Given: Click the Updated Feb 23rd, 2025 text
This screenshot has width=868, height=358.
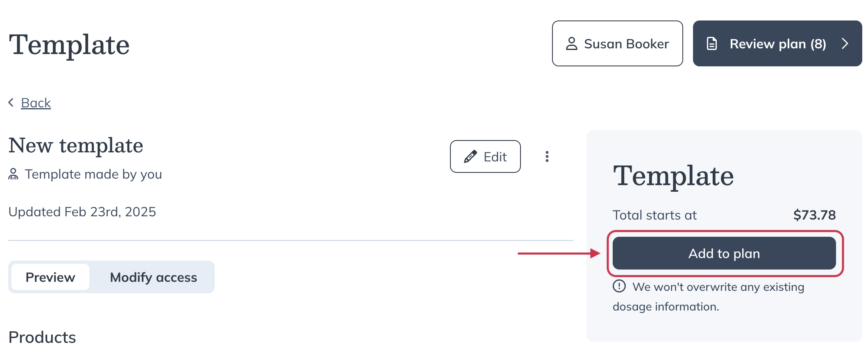Looking at the screenshot, I should pyautogui.click(x=82, y=212).
